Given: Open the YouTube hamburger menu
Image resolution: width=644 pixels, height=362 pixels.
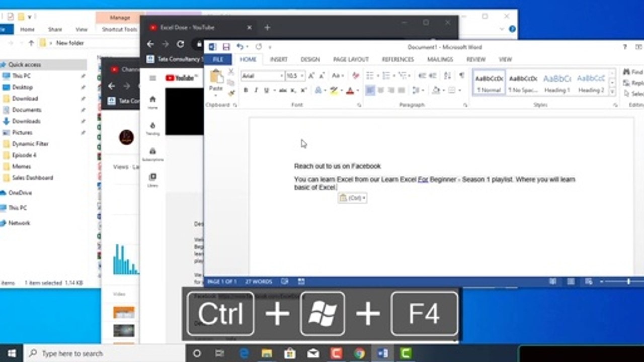Looking at the screenshot, I should point(152,78).
